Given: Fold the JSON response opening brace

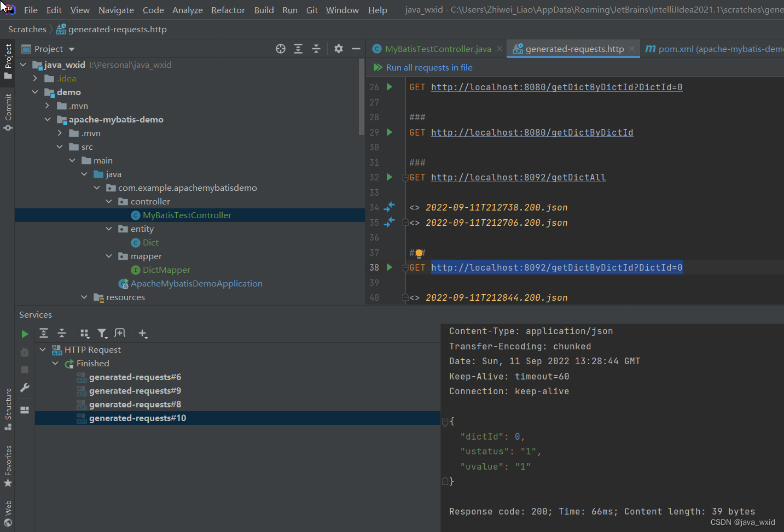Looking at the screenshot, I should click(445, 422).
